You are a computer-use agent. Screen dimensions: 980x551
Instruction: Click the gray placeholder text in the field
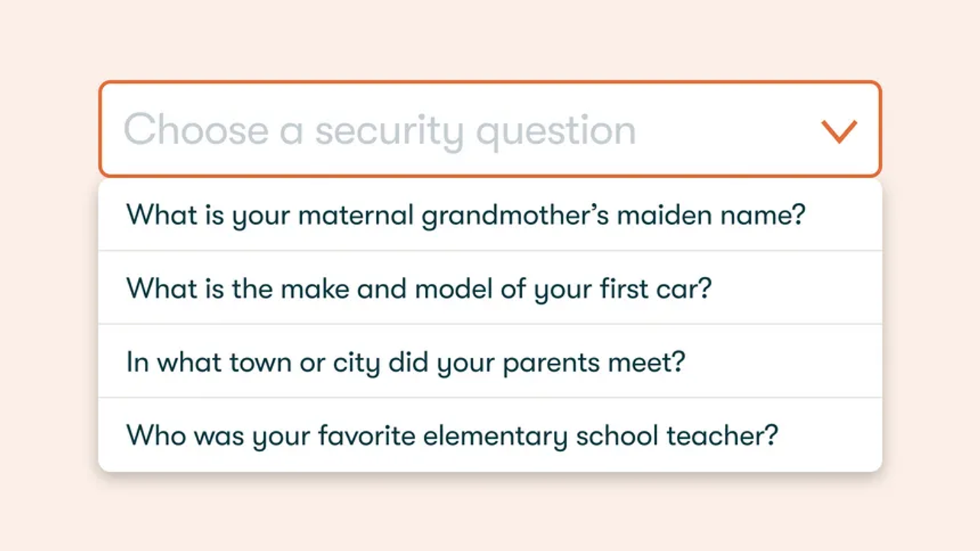[x=380, y=131]
